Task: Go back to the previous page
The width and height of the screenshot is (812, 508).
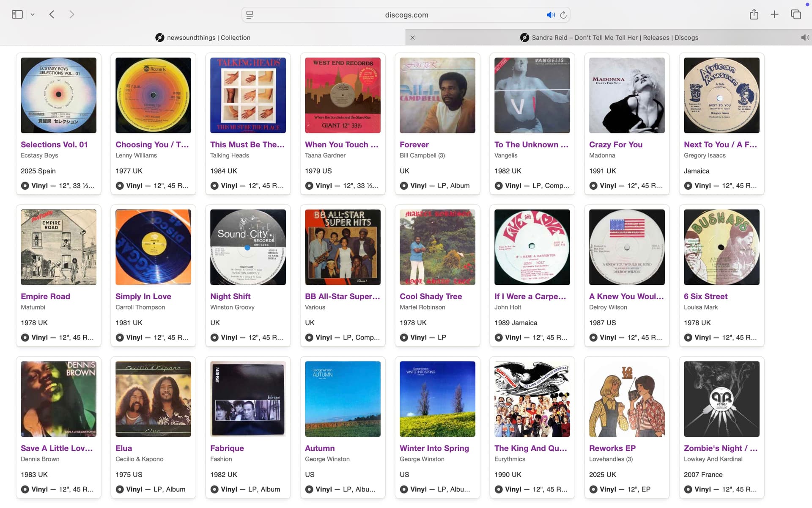Action: [52, 14]
